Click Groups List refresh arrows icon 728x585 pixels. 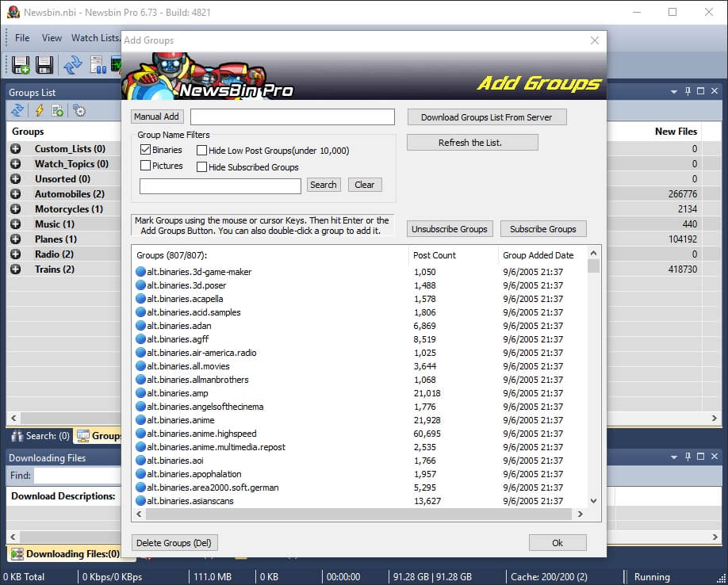pyautogui.click(x=17, y=110)
